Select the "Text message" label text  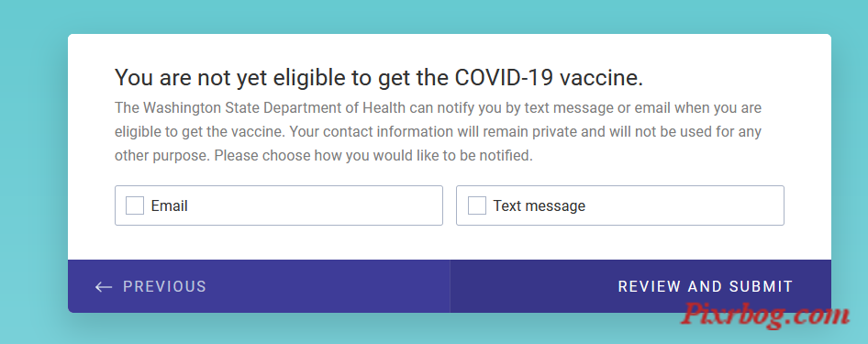coord(540,205)
